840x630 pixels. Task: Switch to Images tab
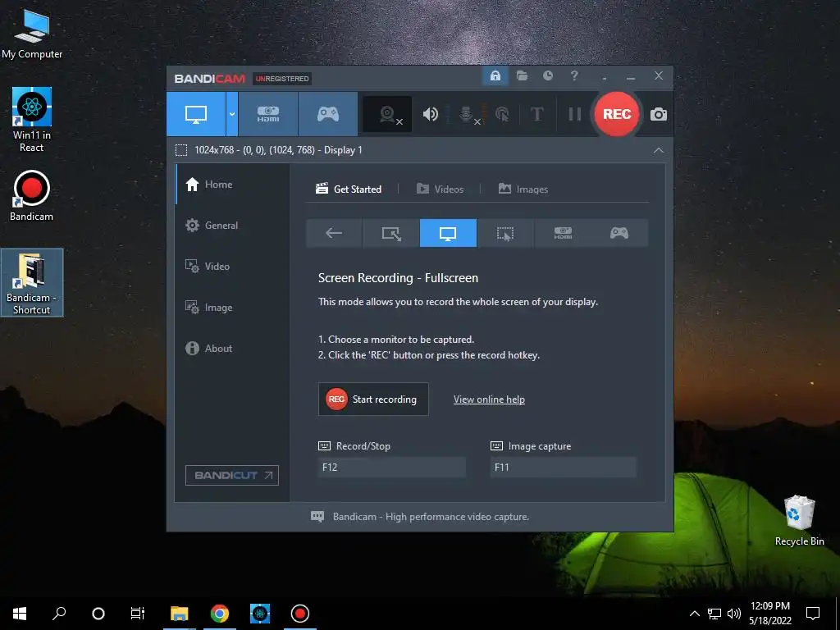(523, 189)
